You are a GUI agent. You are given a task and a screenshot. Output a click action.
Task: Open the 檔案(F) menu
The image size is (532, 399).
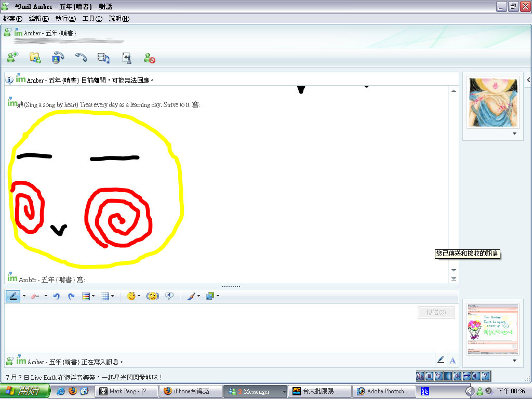coord(12,19)
